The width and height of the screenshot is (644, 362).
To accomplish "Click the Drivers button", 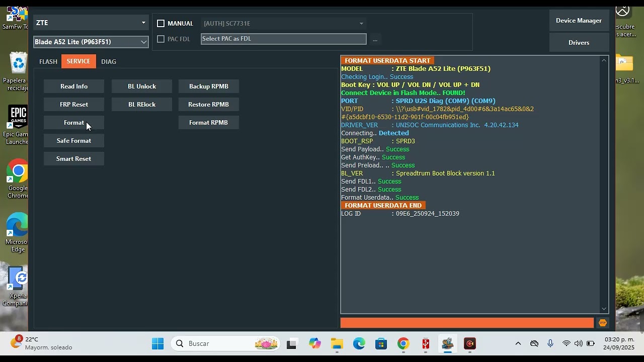I will coord(579,43).
